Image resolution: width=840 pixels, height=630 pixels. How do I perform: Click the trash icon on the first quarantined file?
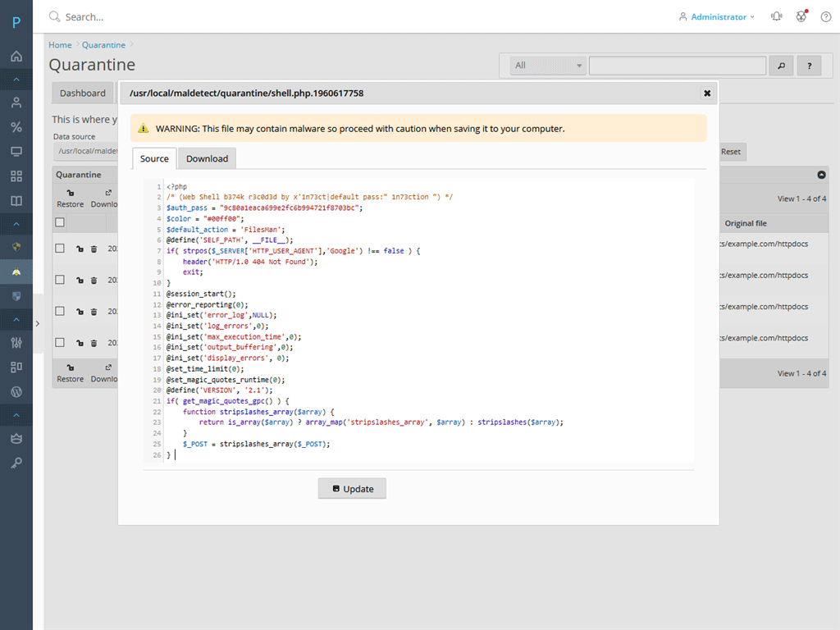tap(93, 249)
